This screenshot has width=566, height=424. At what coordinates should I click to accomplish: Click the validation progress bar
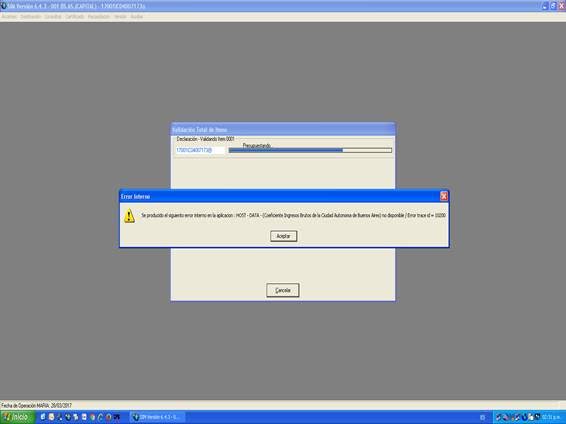pyautogui.click(x=310, y=150)
